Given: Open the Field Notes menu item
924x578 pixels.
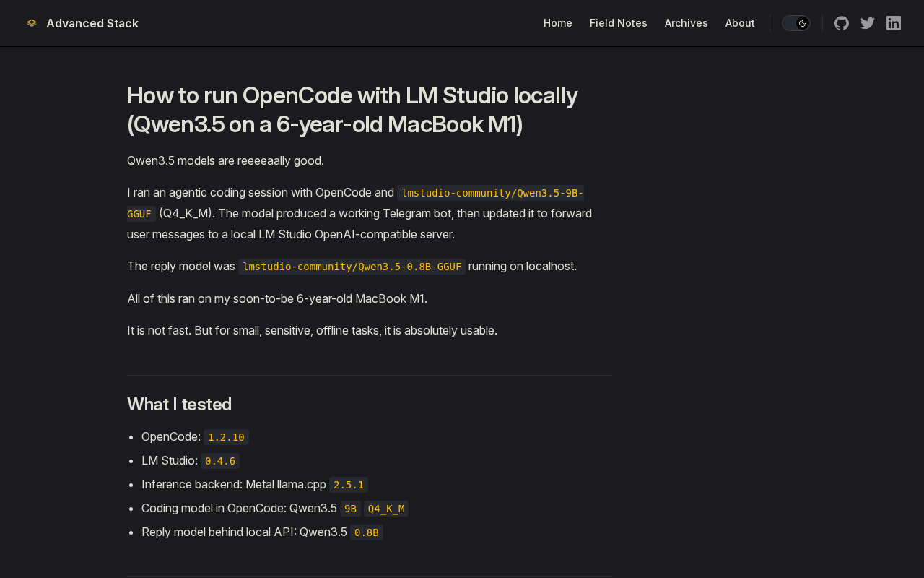Looking at the screenshot, I should tap(618, 22).
